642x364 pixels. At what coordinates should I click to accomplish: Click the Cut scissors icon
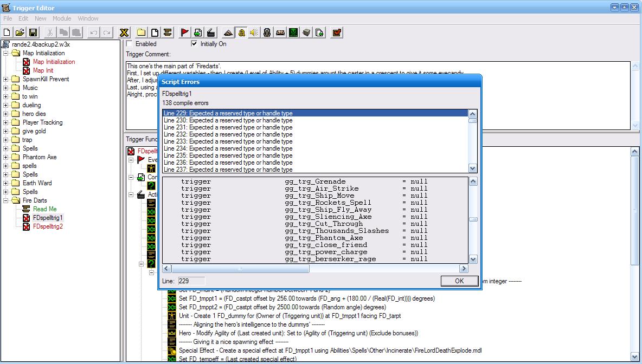tap(50, 32)
